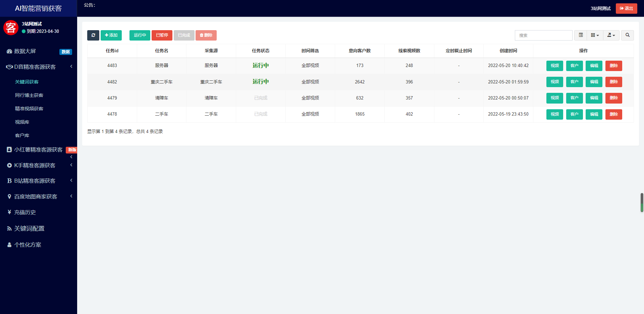The width and height of the screenshot is (644, 314).
Task: Open the columns grid dropdown
Action: [x=595, y=35]
